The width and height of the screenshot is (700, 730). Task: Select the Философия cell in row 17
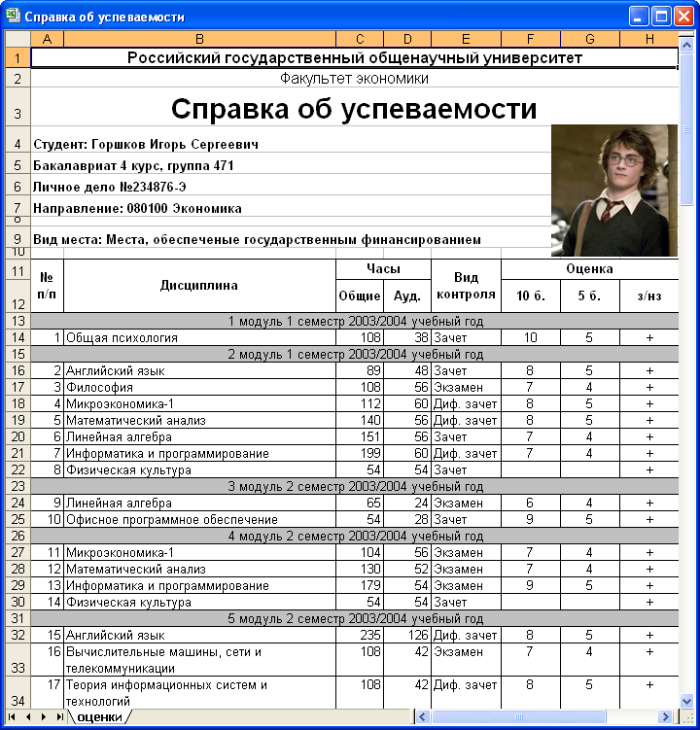(199, 387)
